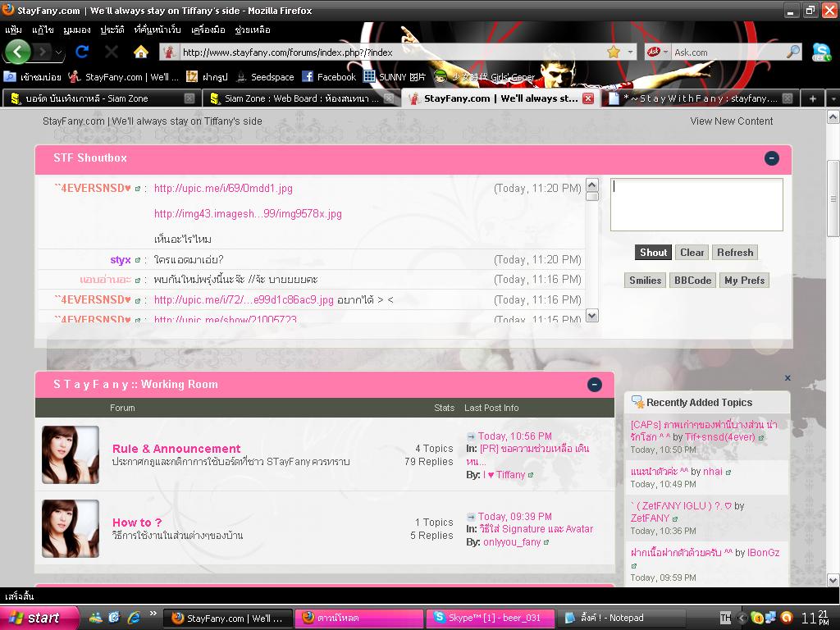
Task: Open the How to ? forum link
Action: 137,523
